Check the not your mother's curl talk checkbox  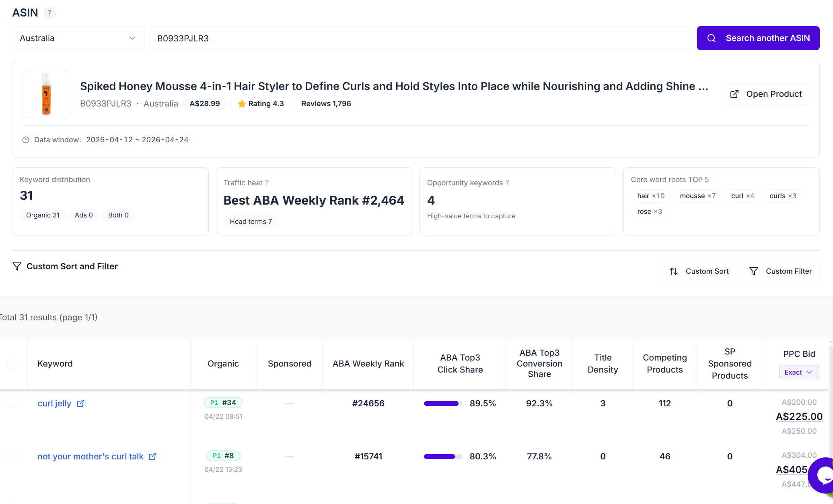click(x=12, y=455)
